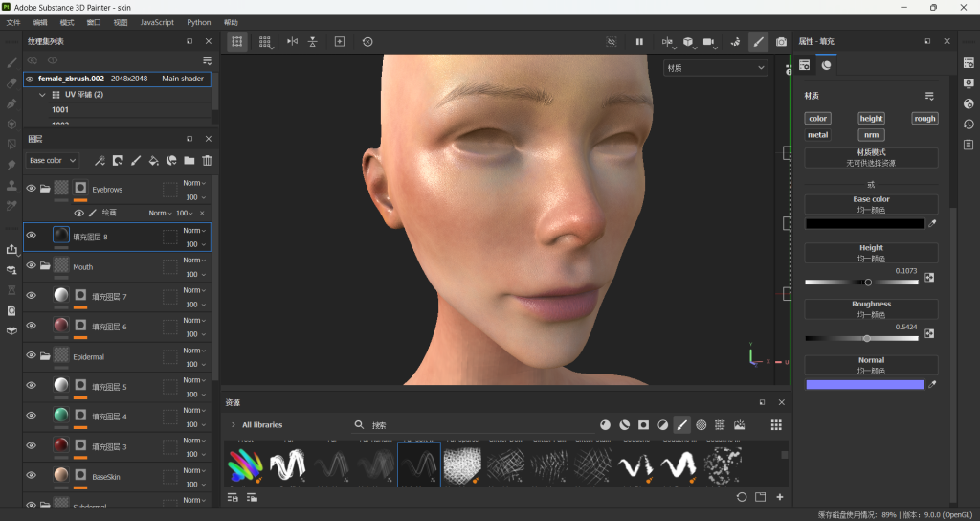Open opacity dropdown for Mouth layer

[195, 275]
